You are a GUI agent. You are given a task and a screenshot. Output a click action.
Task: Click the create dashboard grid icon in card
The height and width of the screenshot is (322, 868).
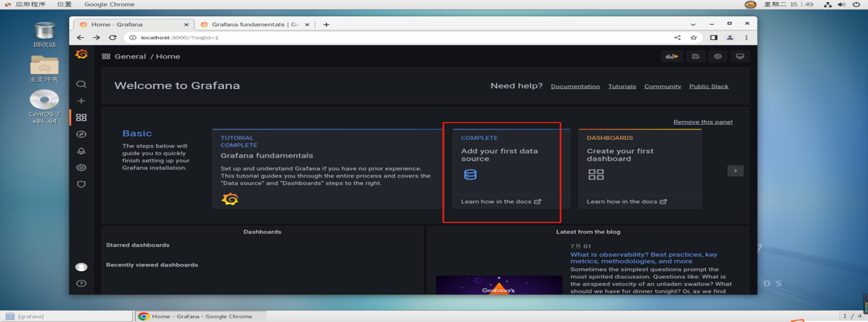596,174
